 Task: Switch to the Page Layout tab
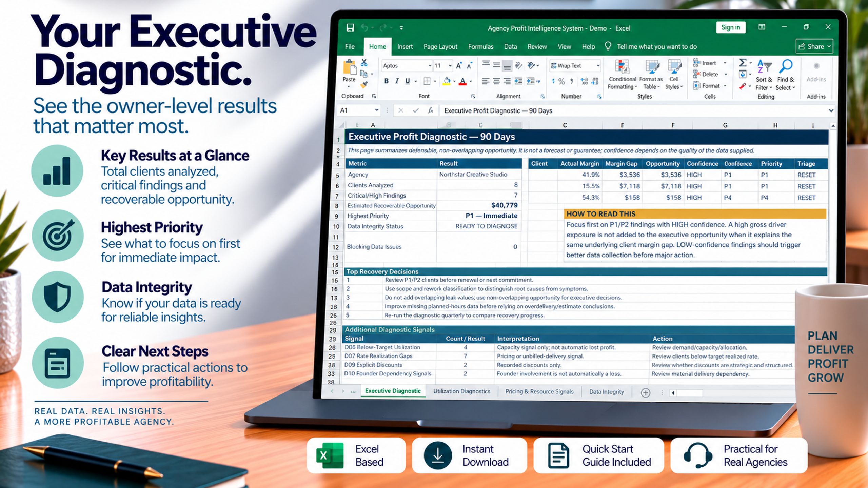[440, 47]
